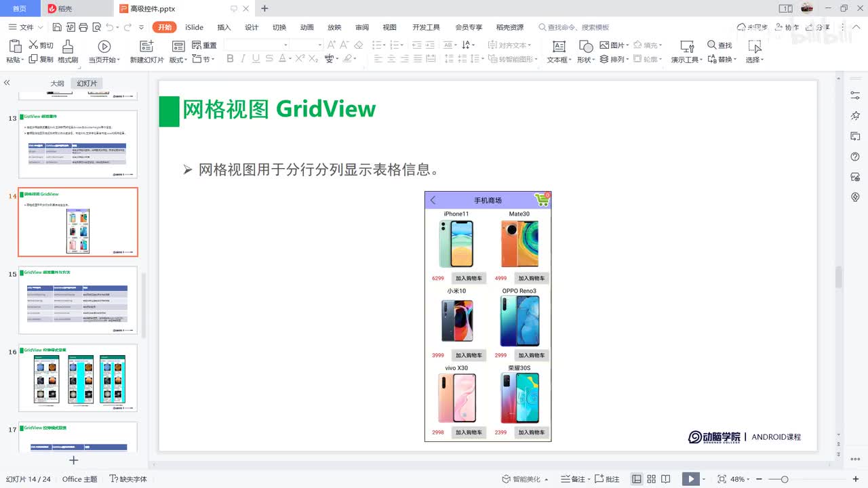Switch to Slide Sorter grid view
This screenshot has width=868, height=488.
pos(652,479)
